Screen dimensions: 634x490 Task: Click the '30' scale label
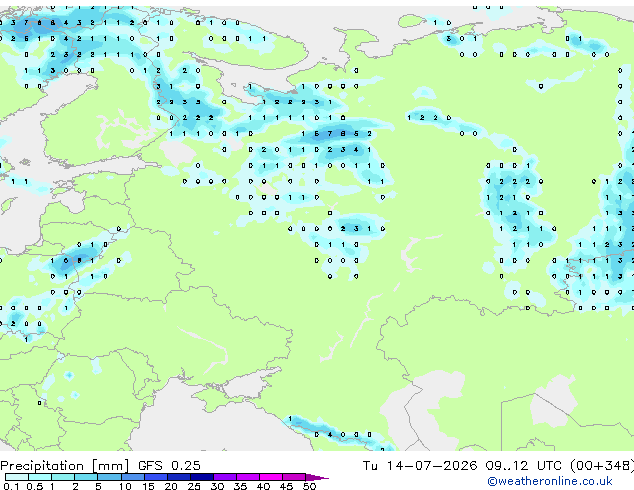pos(217,486)
